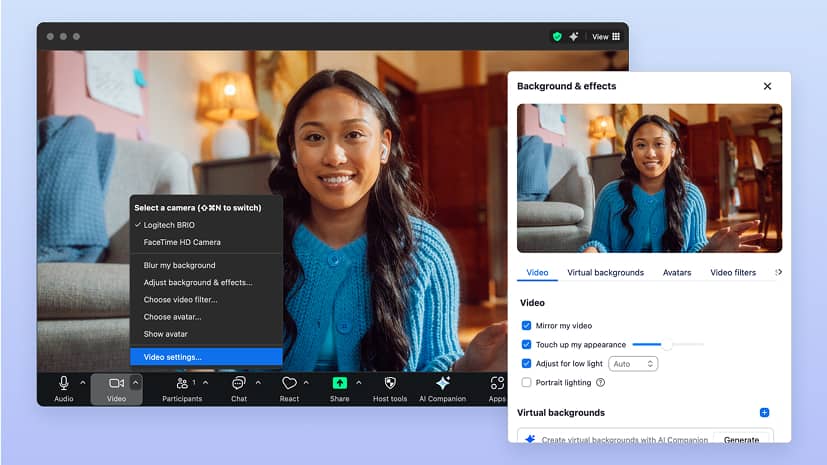Mute the microphone with the Audio icon
Image resolution: width=827 pixels, height=465 pixels.
coord(64,384)
